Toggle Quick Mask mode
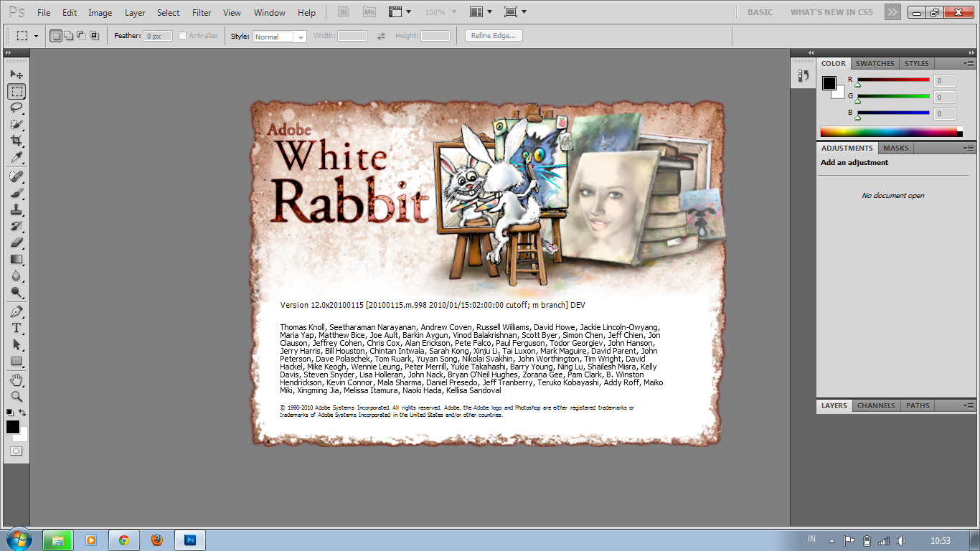The width and height of the screenshot is (980, 551). (17, 451)
